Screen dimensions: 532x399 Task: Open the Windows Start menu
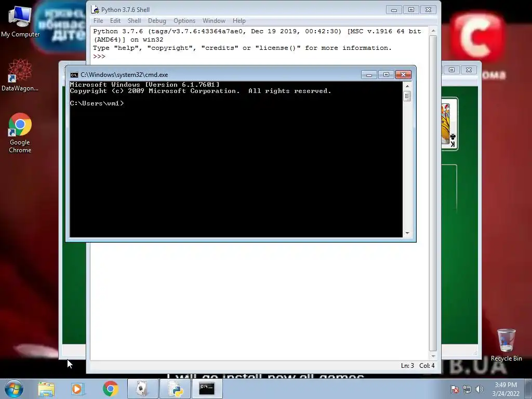pyautogui.click(x=14, y=389)
